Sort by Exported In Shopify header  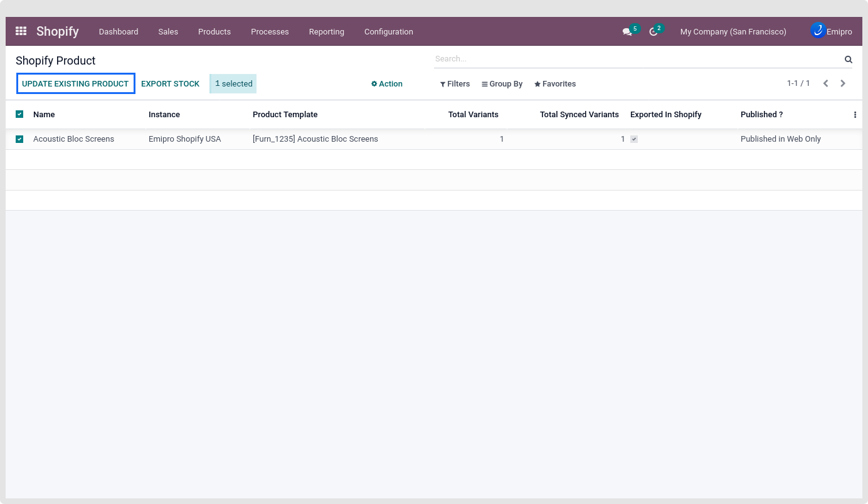(666, 115)
